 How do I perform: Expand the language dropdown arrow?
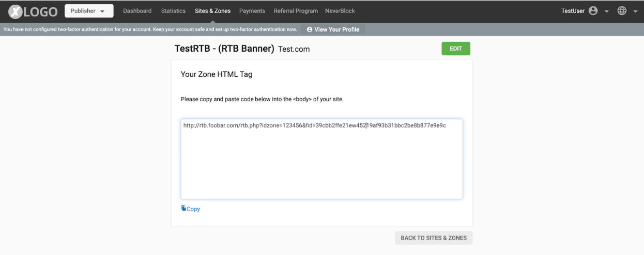[x=635, y=11]
